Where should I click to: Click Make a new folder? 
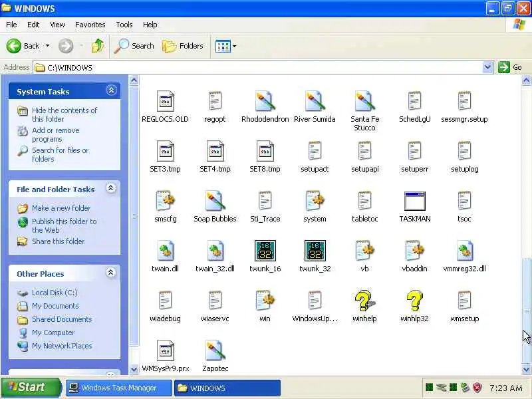coord(61,208)
